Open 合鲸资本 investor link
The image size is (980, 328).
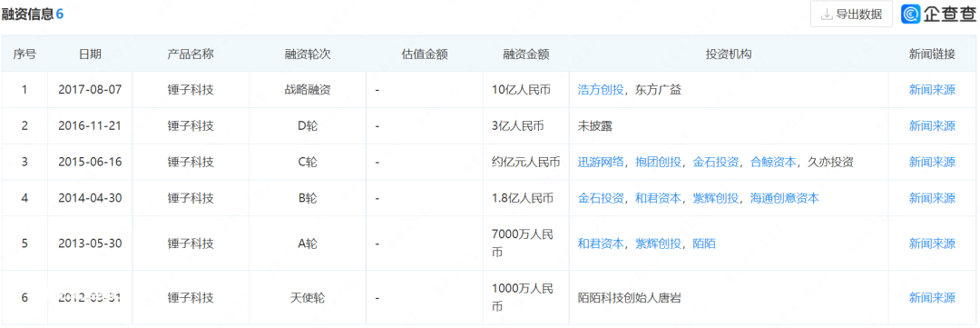pyautogui.click(x=773, y=162)
